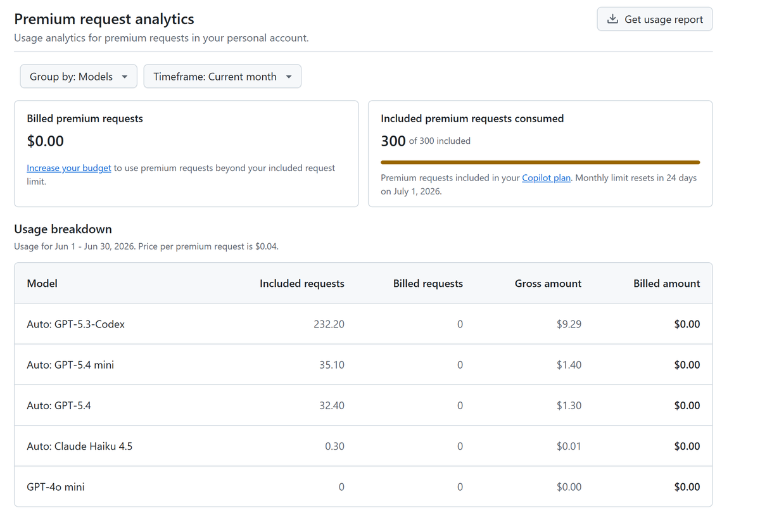Screen dimensions: 760x532
Task: Click the 0.30 included requests value
Action: coord(334,446)
